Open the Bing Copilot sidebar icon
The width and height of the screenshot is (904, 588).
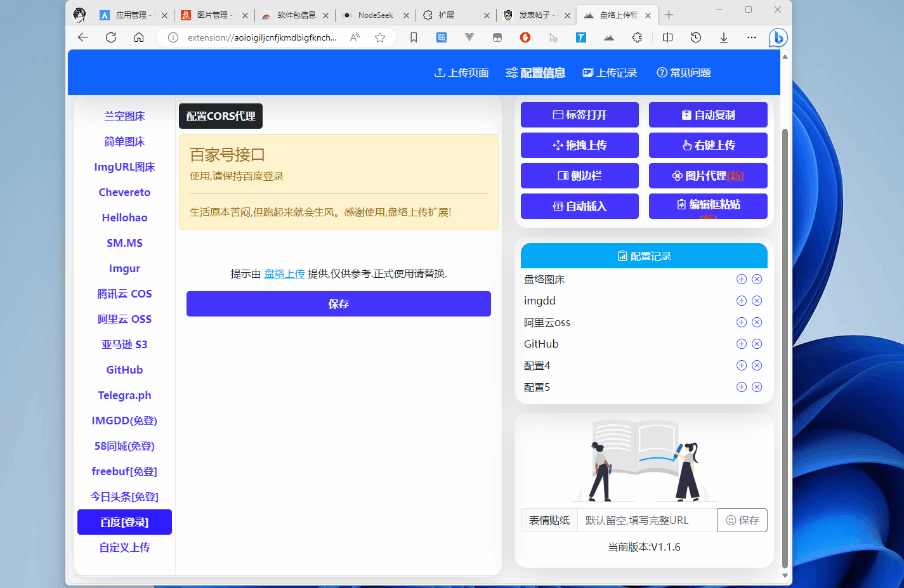(778, 37)
